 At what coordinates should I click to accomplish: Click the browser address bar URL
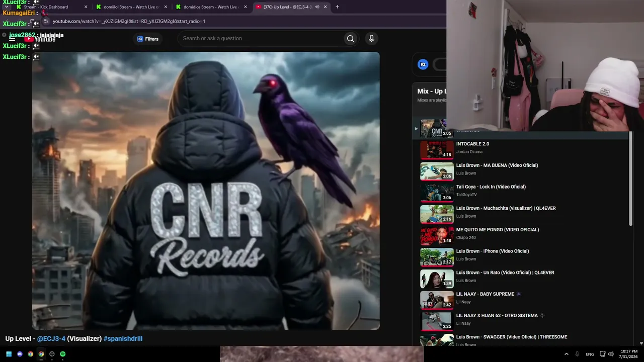pyautogui.click(x=129, y=21)
